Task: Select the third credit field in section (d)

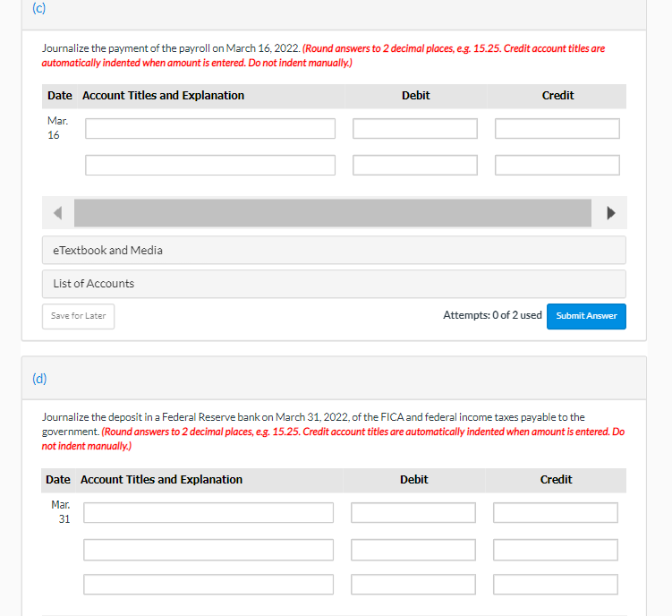Action: click(556, 585)
